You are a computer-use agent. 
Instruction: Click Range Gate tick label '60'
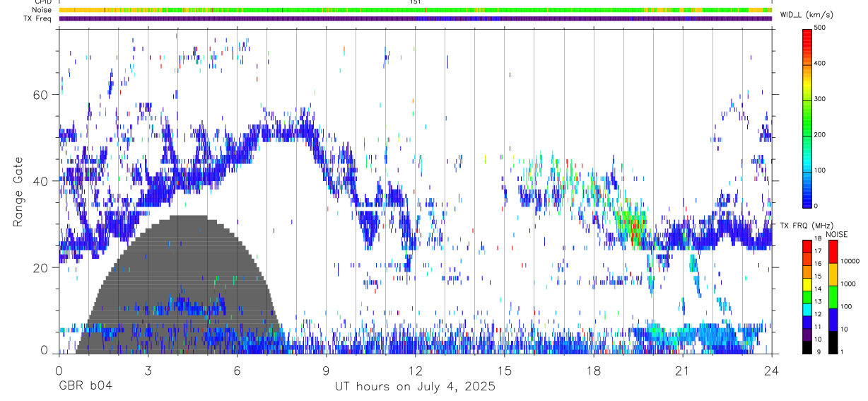point(41,95)
